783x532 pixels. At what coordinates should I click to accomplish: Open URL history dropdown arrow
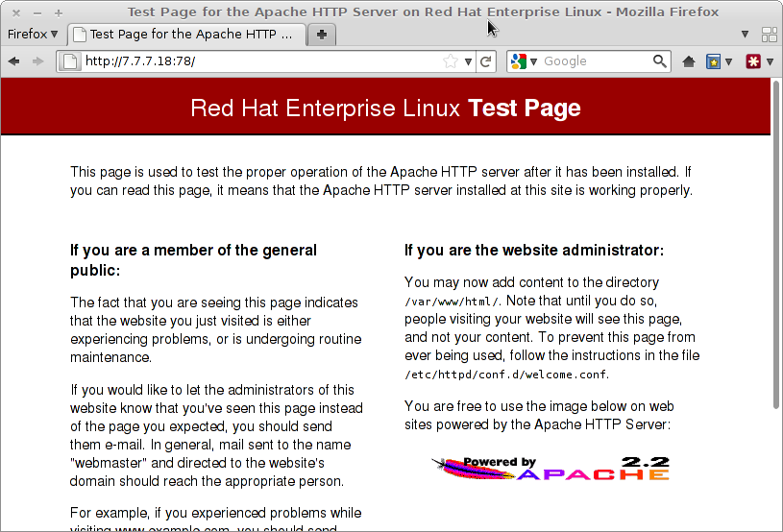468,61
